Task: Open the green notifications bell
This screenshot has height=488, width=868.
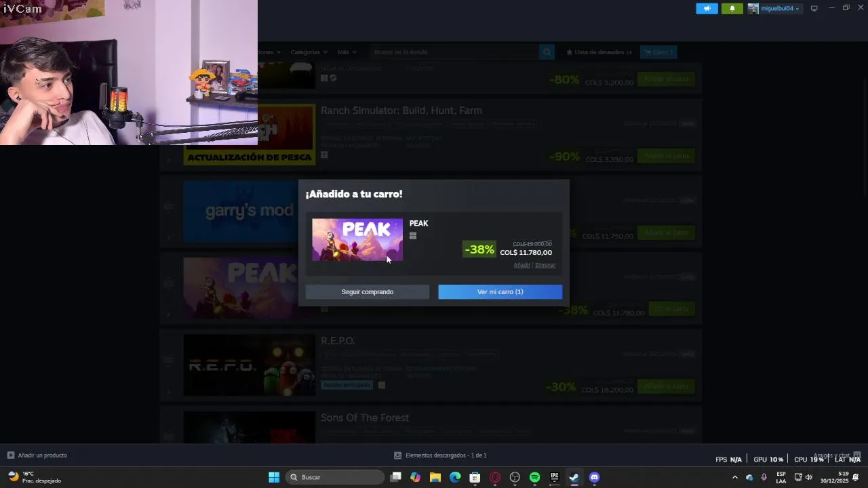Action: (732, 9)
